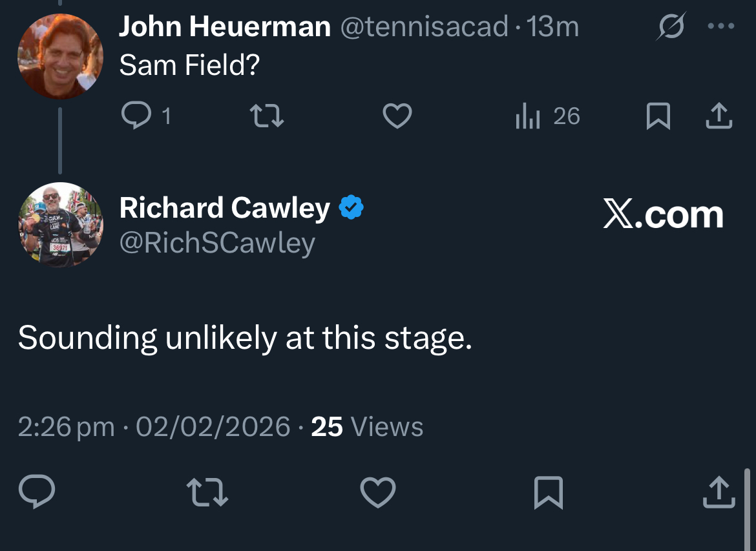This screenshot has width=756, height=551.
Task: Click the Richard Cawley display name
Action: coord(225,208)
